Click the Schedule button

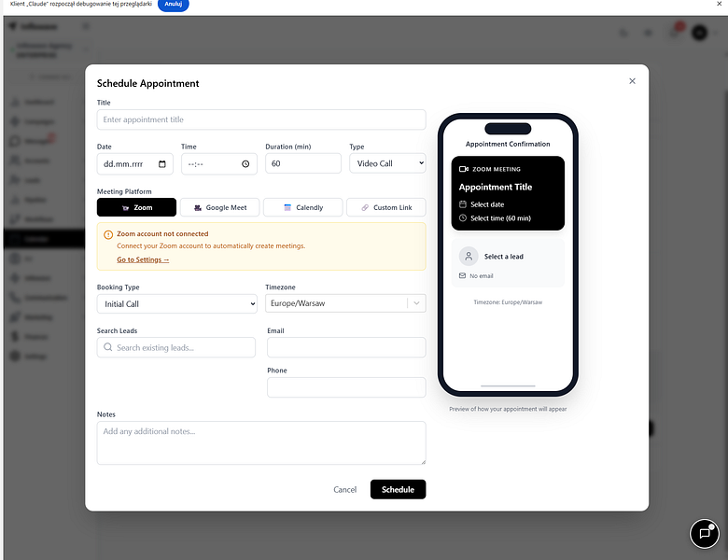pyautogui.click(x=398, y=489)
